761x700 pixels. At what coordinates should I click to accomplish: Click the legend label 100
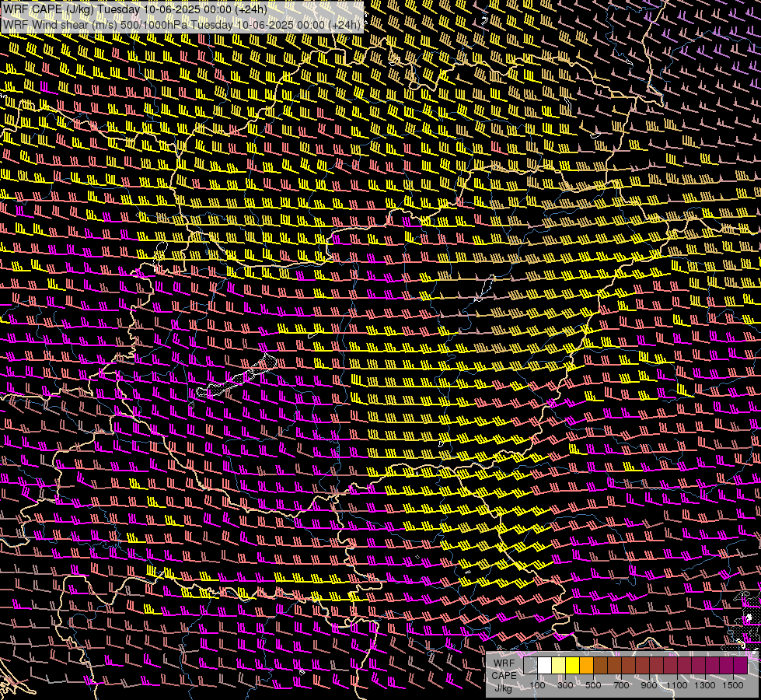pos(537,685)
